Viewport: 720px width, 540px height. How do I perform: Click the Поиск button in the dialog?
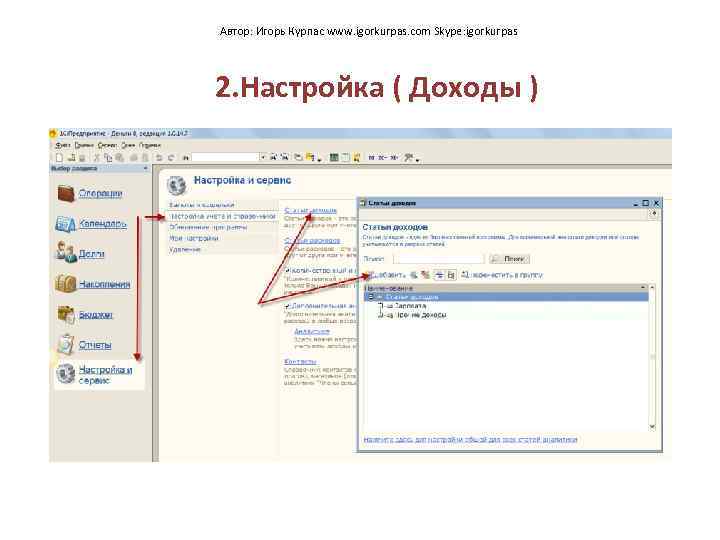tap(509, 259)
